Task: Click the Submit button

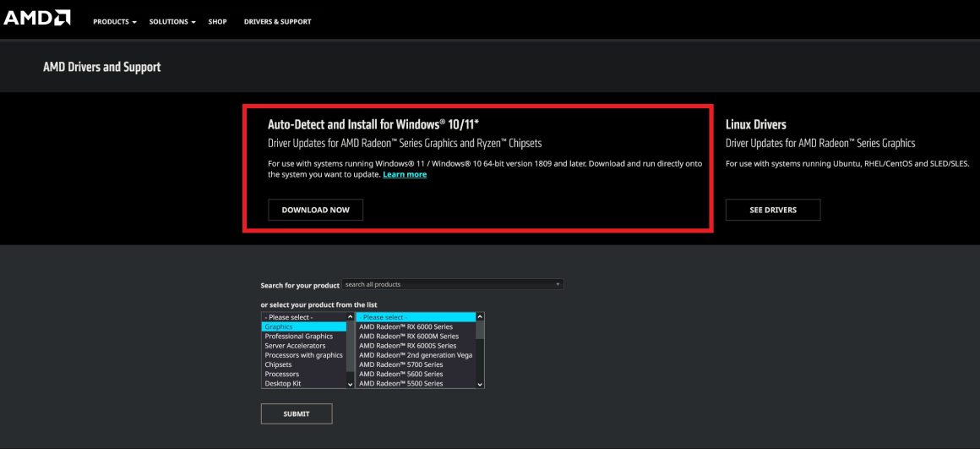Action: click(297, 414)
